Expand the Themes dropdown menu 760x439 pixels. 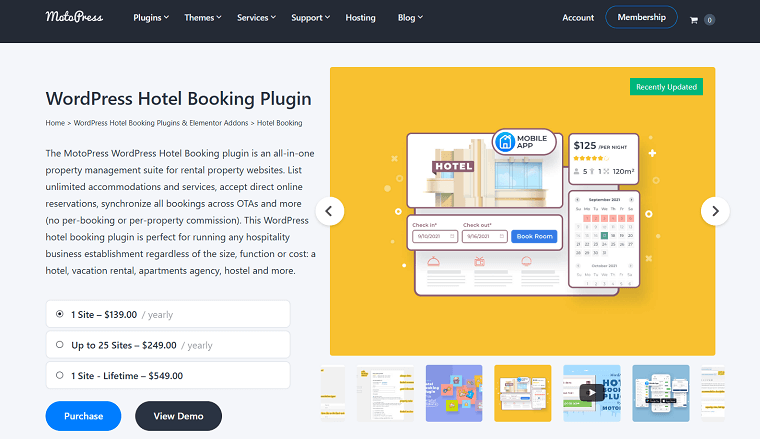tap(203, 17)
